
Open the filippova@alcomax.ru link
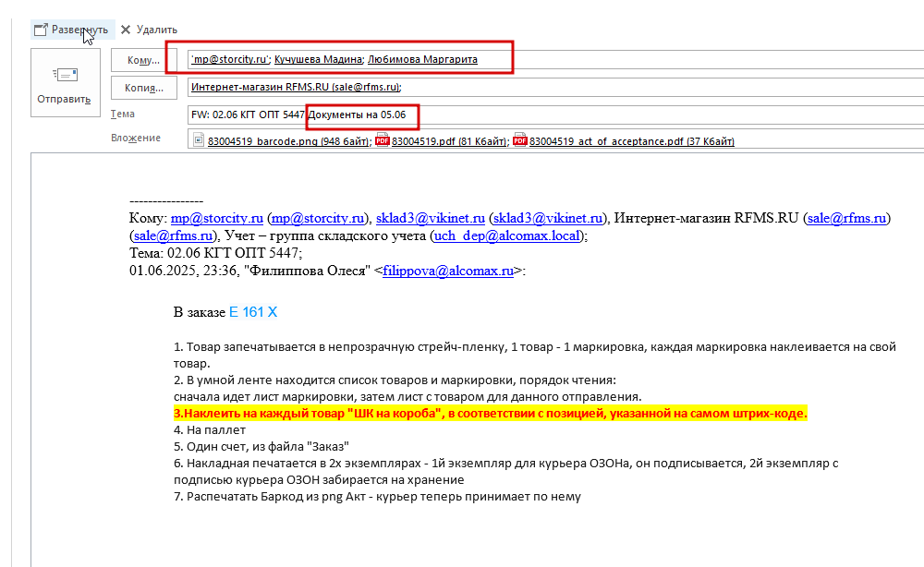[x=448, y=271]
